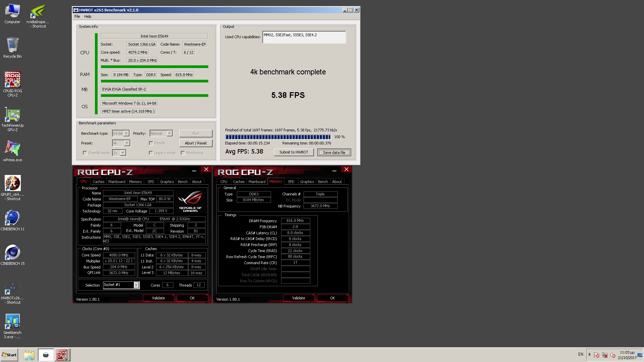Click the Abort / Reset button
Image resolution: width=644 pixels, height=362 pixels.
tap(196, 143)
